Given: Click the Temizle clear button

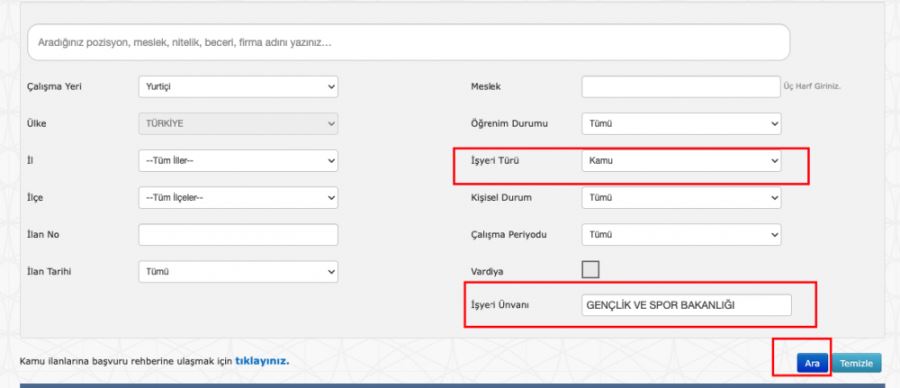Looking at the screenshot, I should click(x=856, y=363).
